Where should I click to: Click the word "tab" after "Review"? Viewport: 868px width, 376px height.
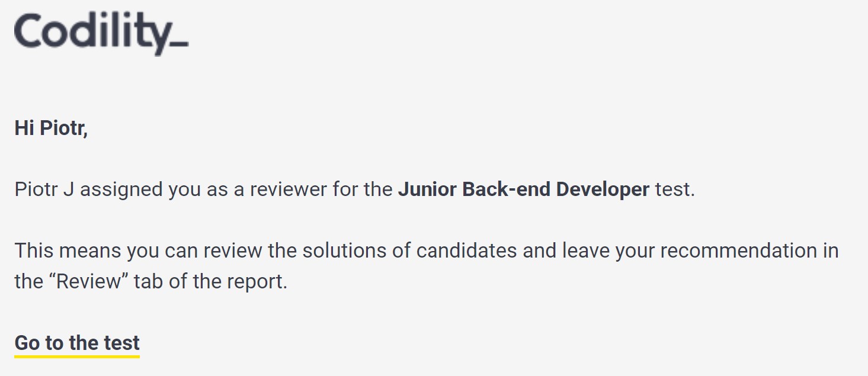click(148, 281)
